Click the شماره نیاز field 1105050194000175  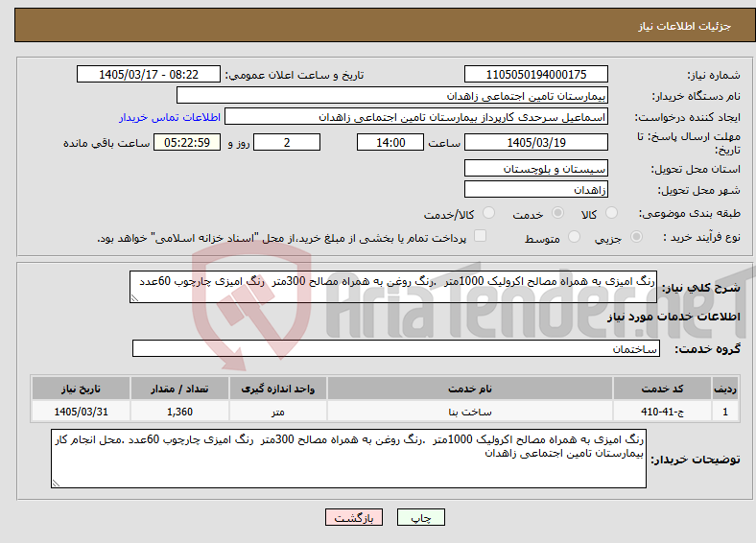[x=535, y=74]
